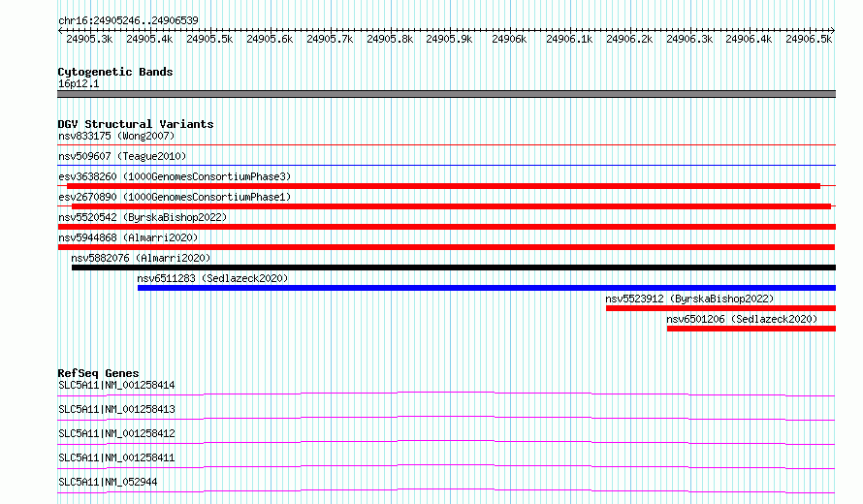Click the 24906.3k ruler tick label
This screenshot has height=504, width=863.
(689, 39)
